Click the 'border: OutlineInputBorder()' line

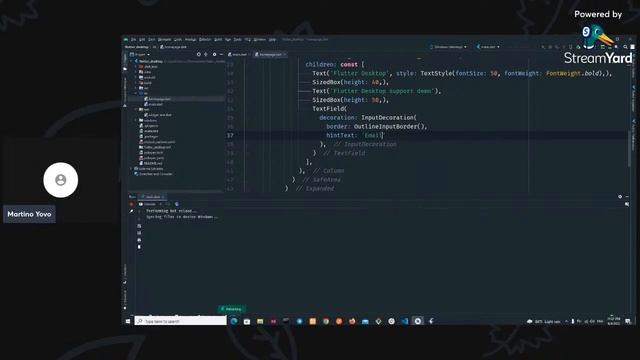point(376,126)
